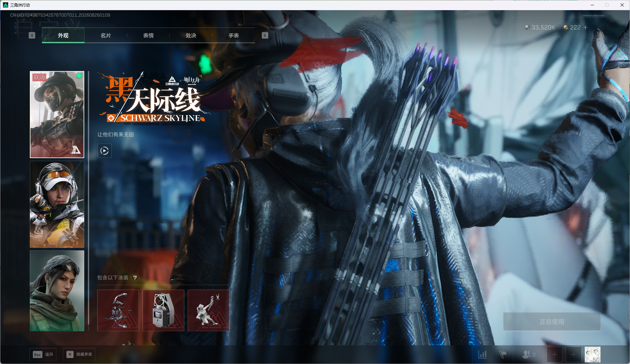Click the E next-tab key hint
The height and width of the screenshot is (364, 630).
265,35
